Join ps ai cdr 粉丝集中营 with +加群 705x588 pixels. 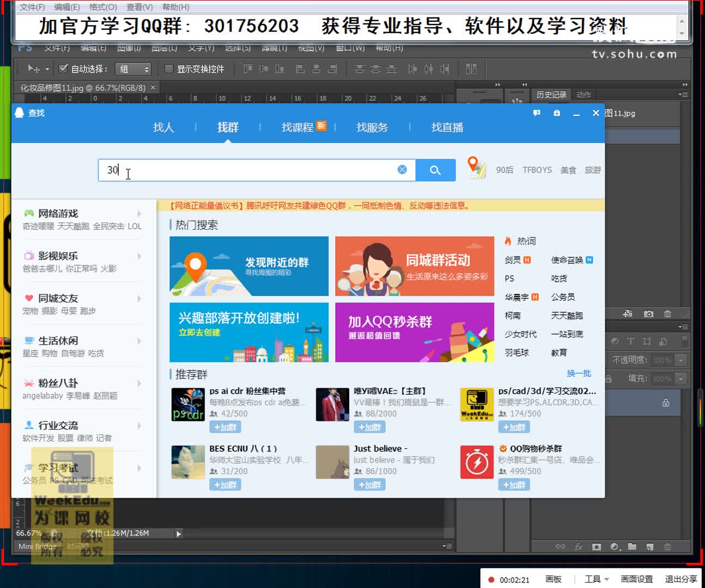pos(226,427)
